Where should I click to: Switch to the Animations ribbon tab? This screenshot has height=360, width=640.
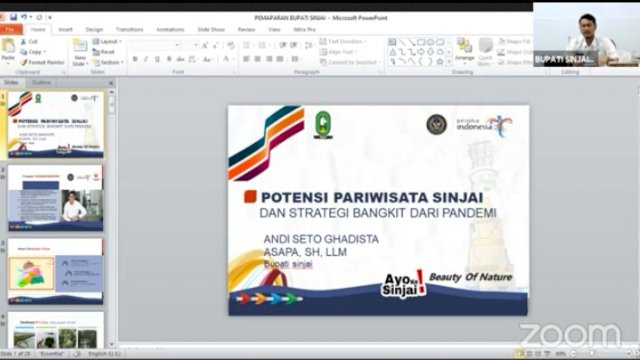[170, 30]
